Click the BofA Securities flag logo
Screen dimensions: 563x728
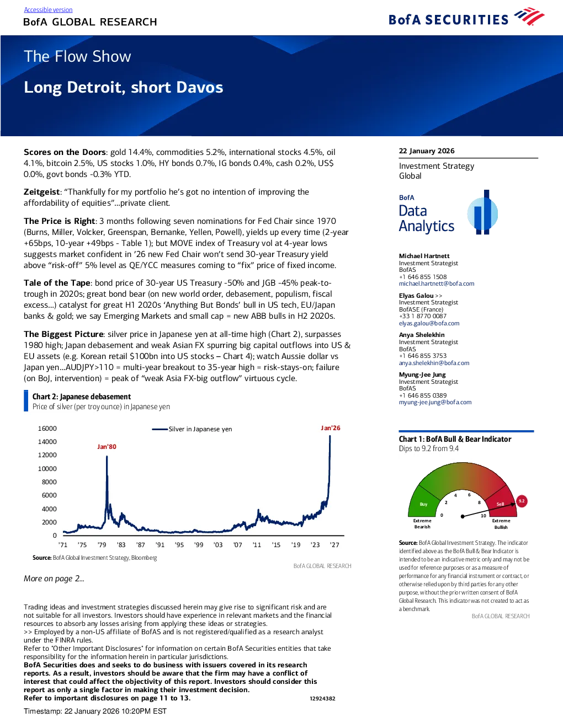[x=529, y=17]
